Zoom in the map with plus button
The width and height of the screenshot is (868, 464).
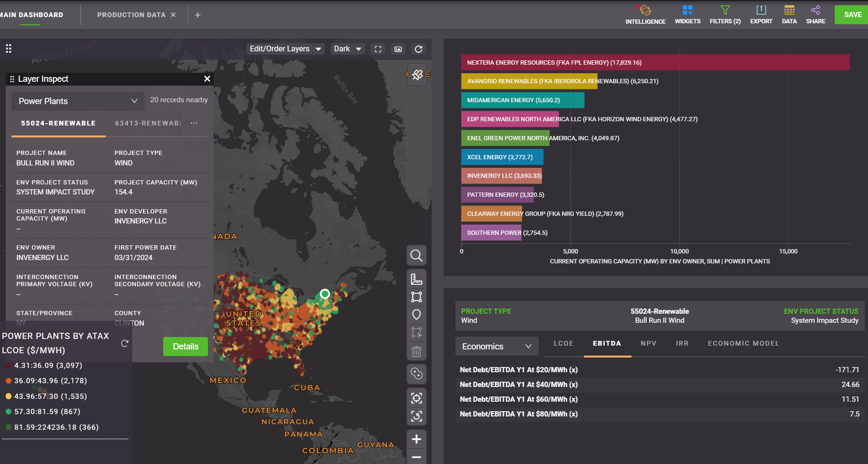click(x=416, y=439)
